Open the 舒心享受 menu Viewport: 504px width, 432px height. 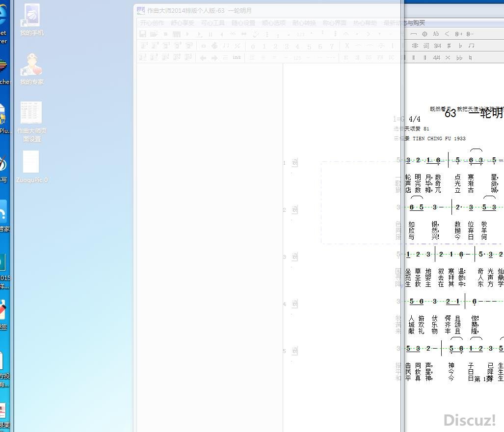point(182,23)
